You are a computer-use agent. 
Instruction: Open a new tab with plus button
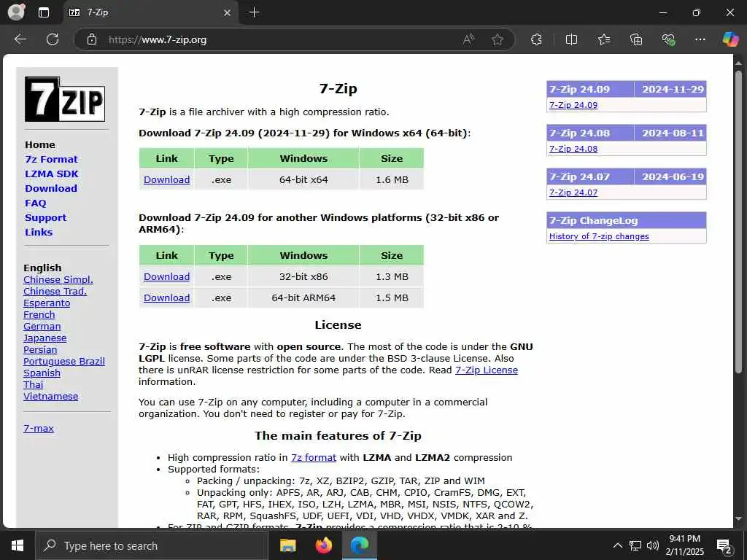coord(255,12)
